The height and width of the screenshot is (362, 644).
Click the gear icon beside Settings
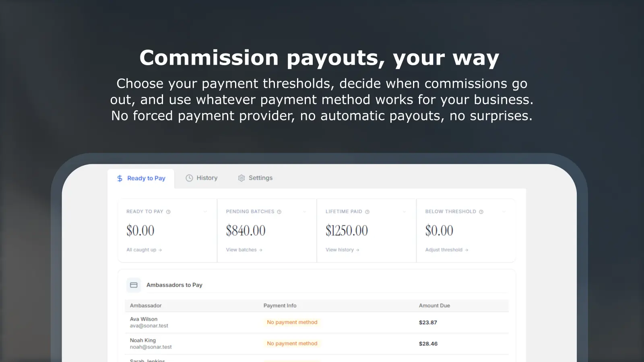[x=242, y=178]
